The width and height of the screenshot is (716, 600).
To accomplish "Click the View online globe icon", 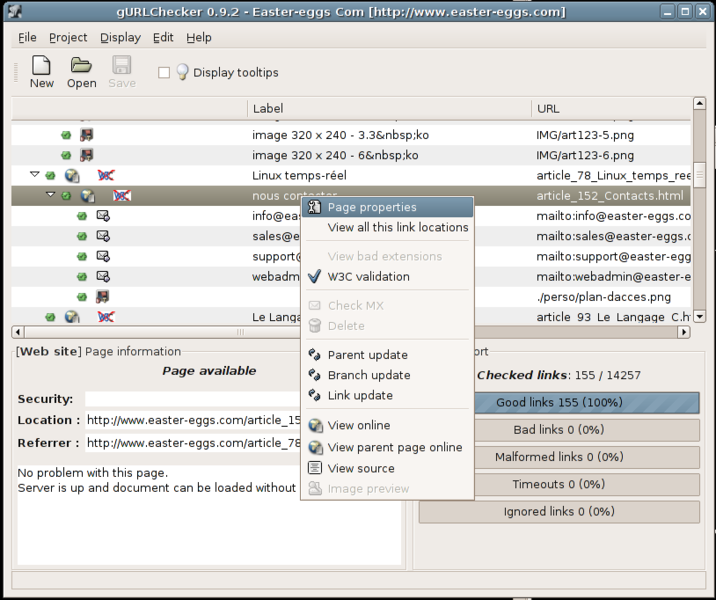I will [315, 425].
